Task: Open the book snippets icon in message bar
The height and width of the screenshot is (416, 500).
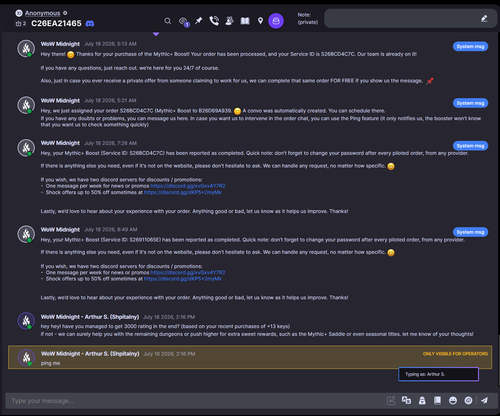Action: click(x=437, y=400)
